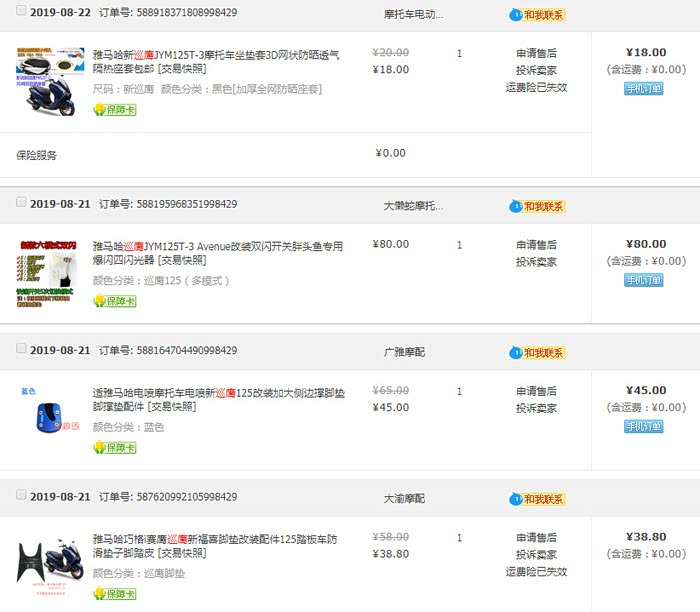Contact seller 摩托车电动 via 和我联系 icon
The height and width of the screenshot is (612, 700).
(x=537, y=15)
